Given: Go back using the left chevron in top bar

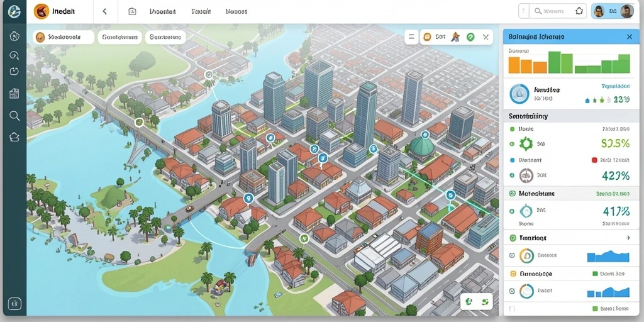Looking at the screenshot, I should (x=105, y=11).
